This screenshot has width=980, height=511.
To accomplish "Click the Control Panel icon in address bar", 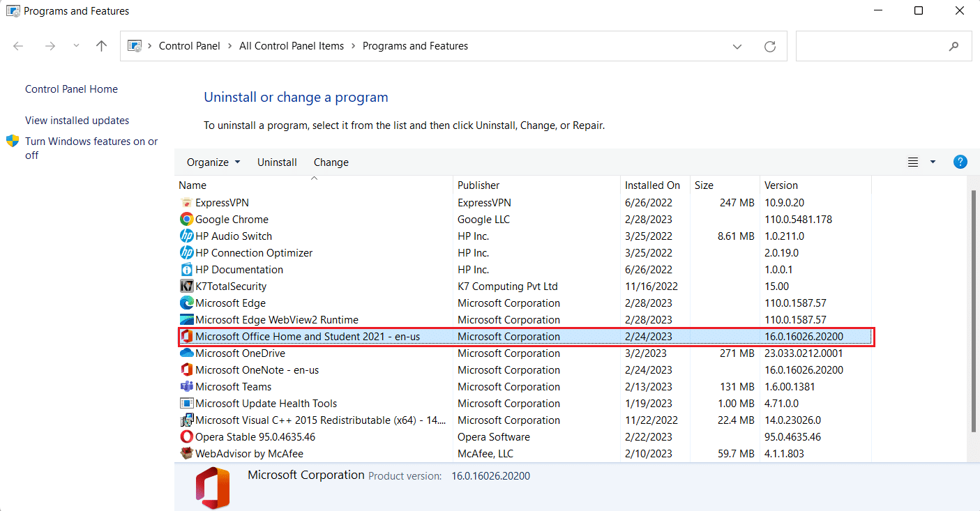I will click(x=135, y=46).
